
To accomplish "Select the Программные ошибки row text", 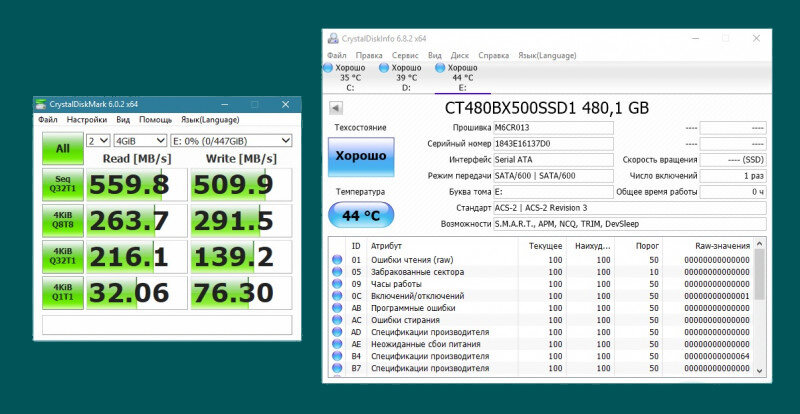I will (413, 308).
